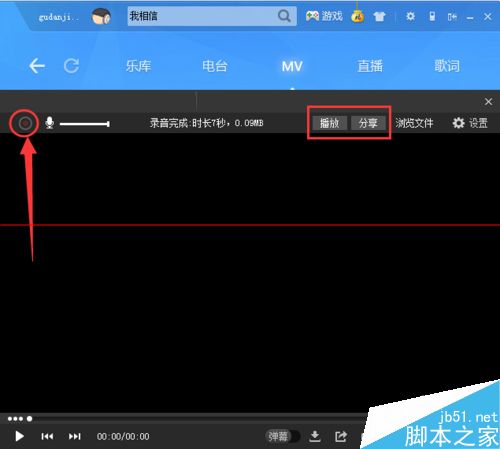Click the time display 00:00/00:00
This screenshot has height=449, width=500.
123,436
